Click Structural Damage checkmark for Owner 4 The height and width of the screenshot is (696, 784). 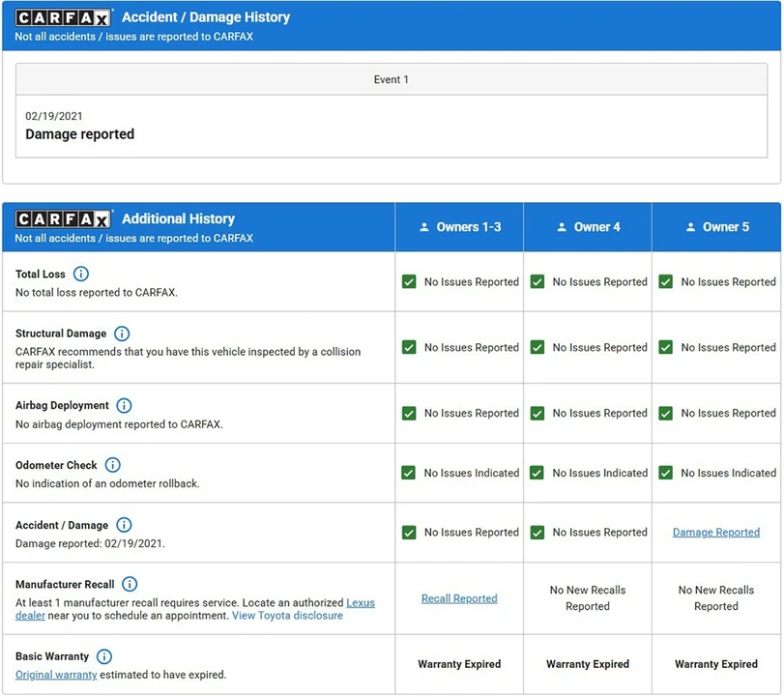click(x=537, y=347)
